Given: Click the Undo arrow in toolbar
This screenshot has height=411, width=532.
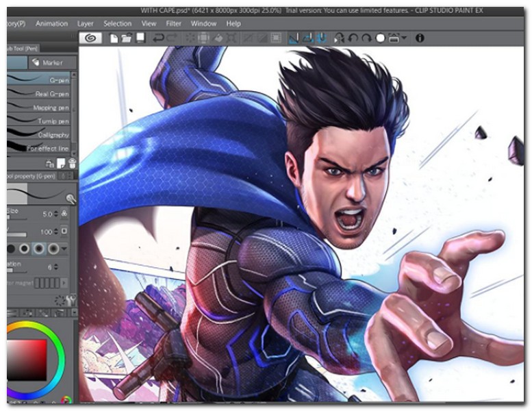Looking at the screenshot, I should tap(158, 38).
